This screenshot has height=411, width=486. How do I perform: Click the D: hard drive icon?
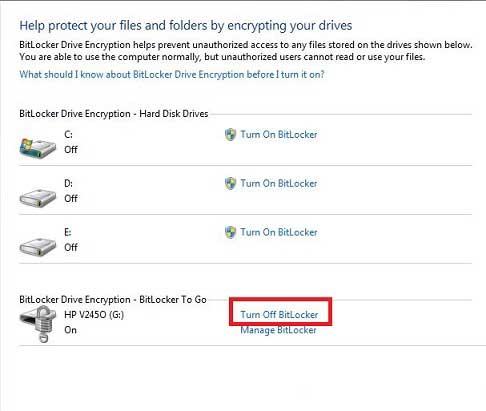click(38, 198)
